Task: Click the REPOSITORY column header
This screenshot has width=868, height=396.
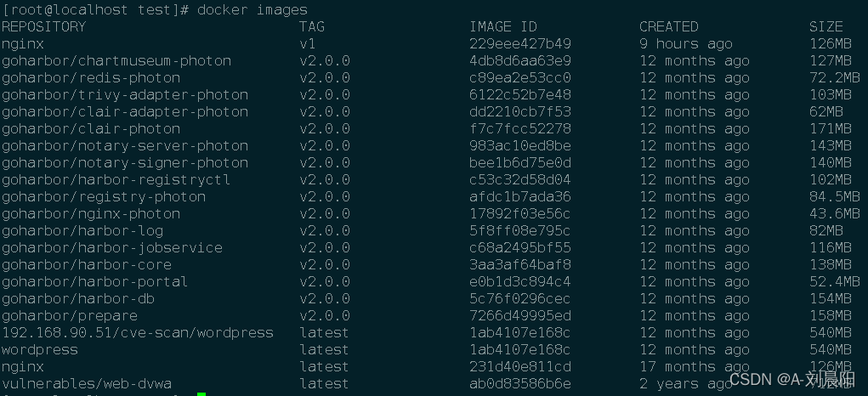Action: (43, 26)
